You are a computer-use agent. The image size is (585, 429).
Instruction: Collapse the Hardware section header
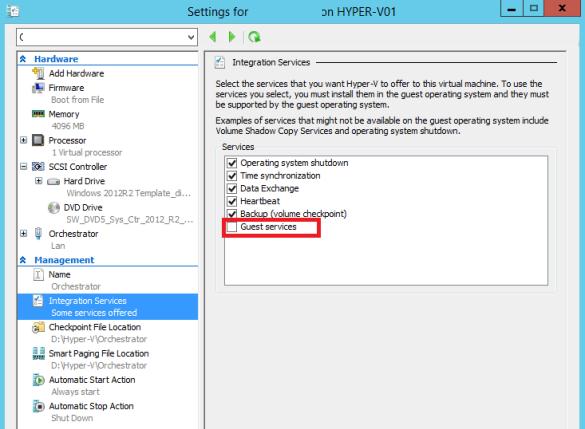click(x=23, y=59)
